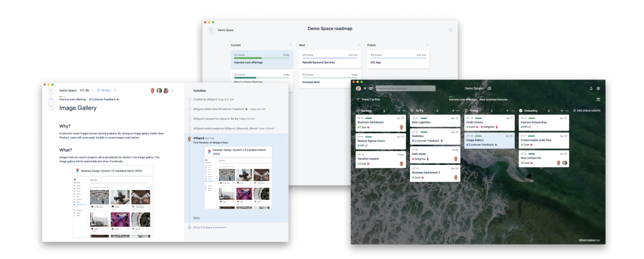Click back arrow in issue detail window
The width and height of the screenshot is (644, 259).
click(51, 91)
